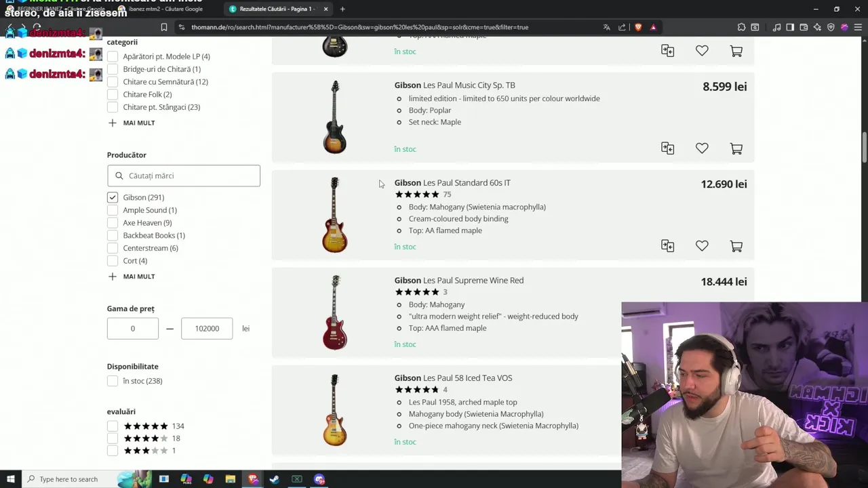Screen dimensions: 868x488
Task: Expand brand list with MAI MULT below Cort
Action: click(132, 277)
